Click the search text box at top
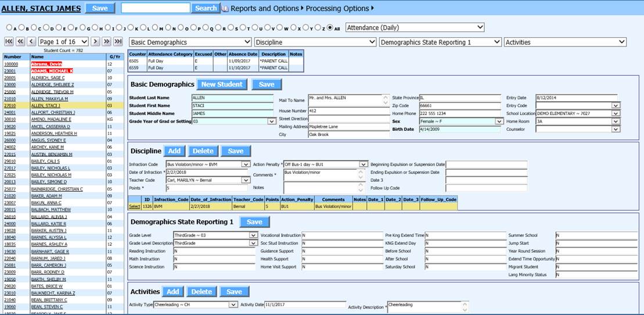 155,8
